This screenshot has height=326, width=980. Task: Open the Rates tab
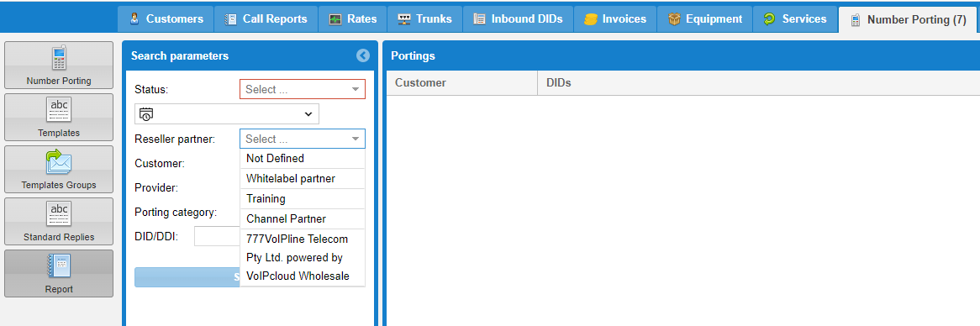pyautogui.click(x=352, y=18)
